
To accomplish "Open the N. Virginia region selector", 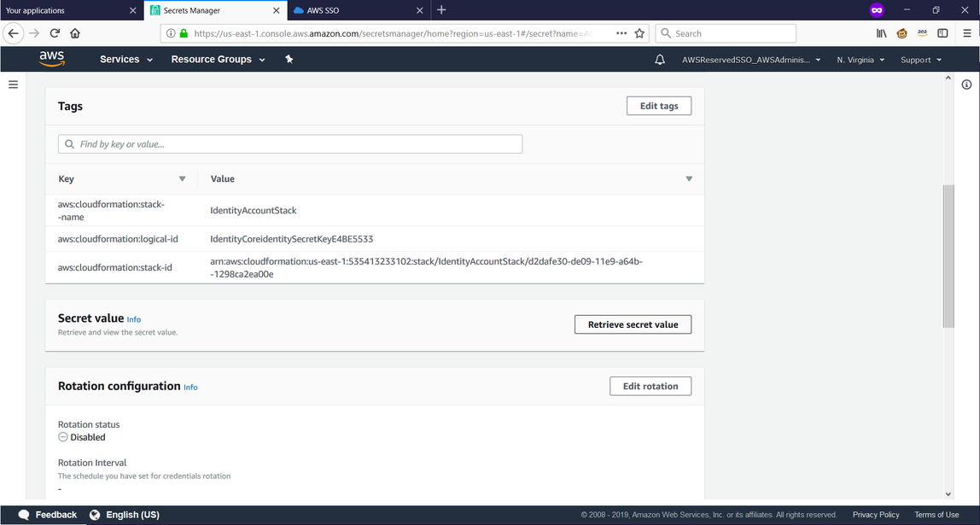I will point(860,60).
